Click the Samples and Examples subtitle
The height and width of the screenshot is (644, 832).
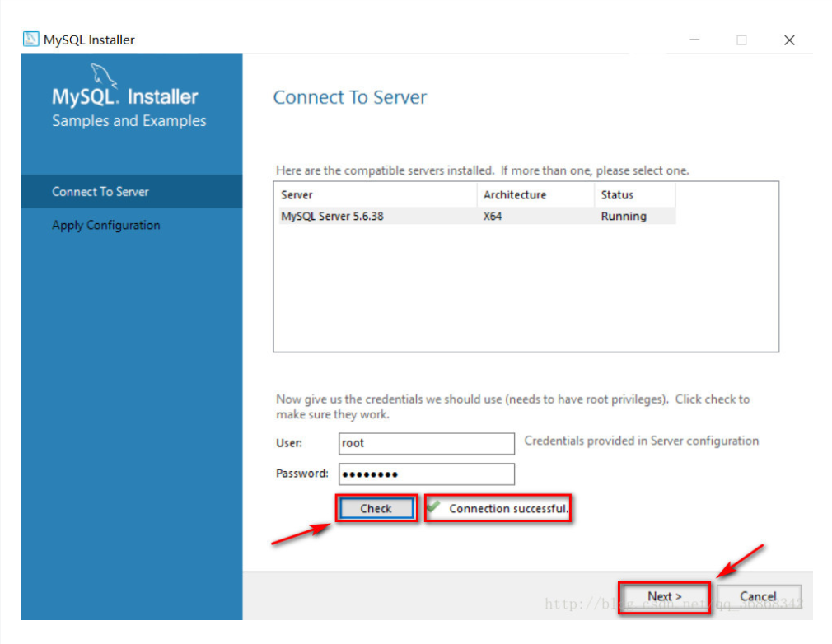[129, 121]
